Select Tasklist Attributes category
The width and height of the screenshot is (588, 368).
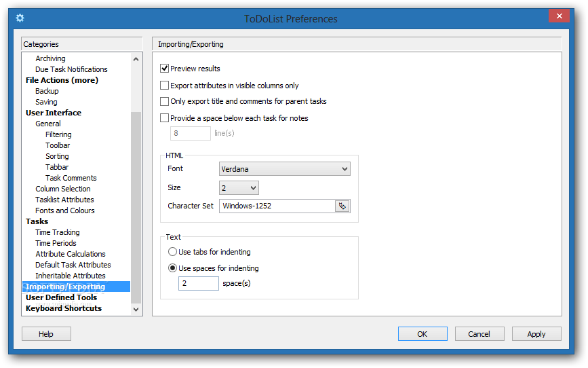pyautogui.click(x=64, y=200)
